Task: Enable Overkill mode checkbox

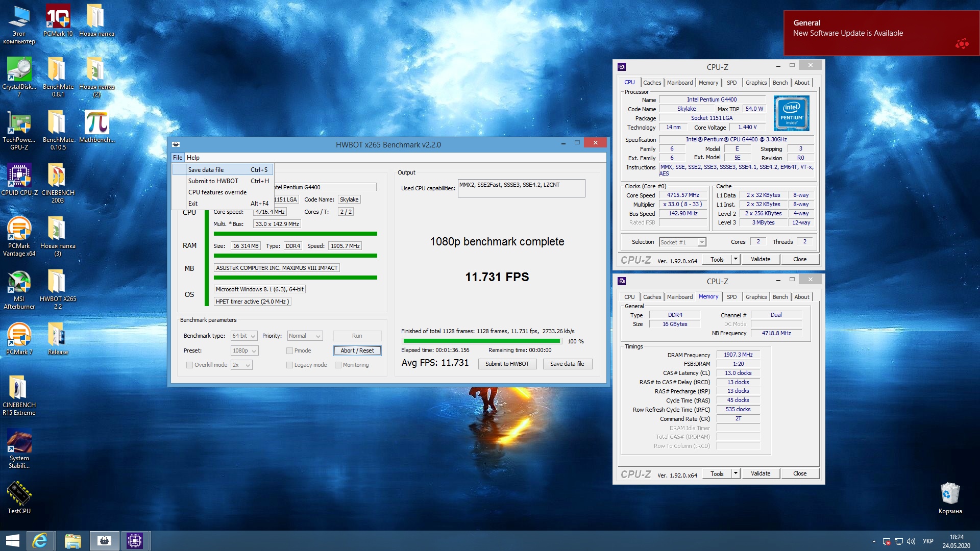Action: [189, 365]
